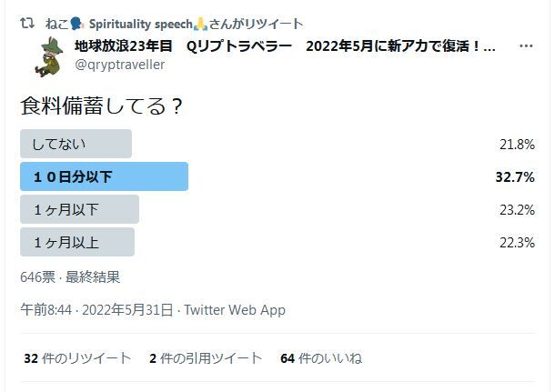View the 2 件の引用ツイート list
The width and height of the screenshot is (555, 392).
click(x=206, y=358)
